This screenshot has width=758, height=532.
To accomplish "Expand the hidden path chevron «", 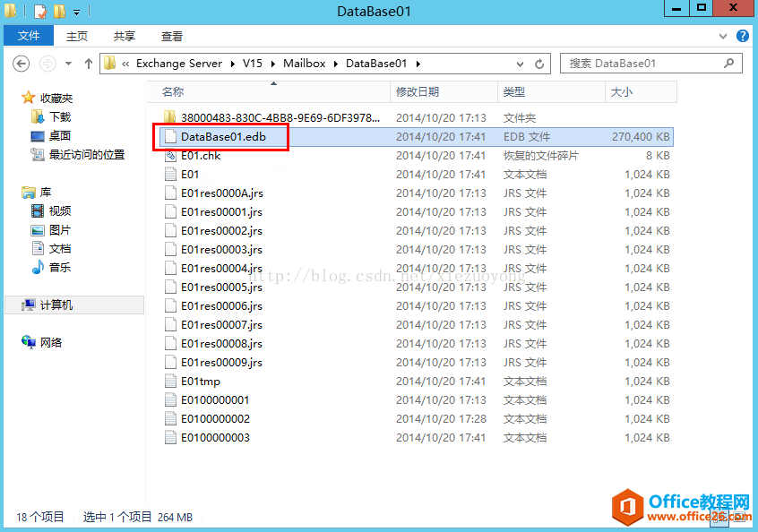I will point(125,64).
